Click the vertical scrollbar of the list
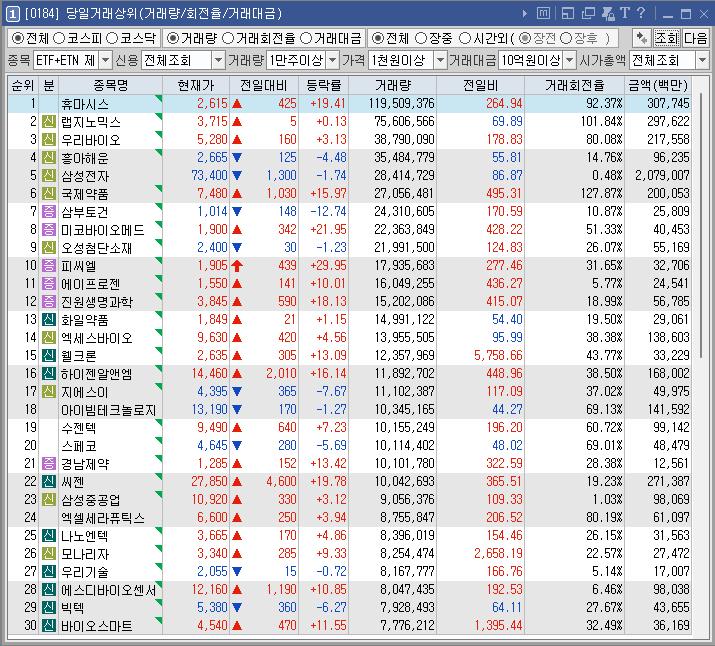Viewport: 715px width, 646px height. [701, 226]
